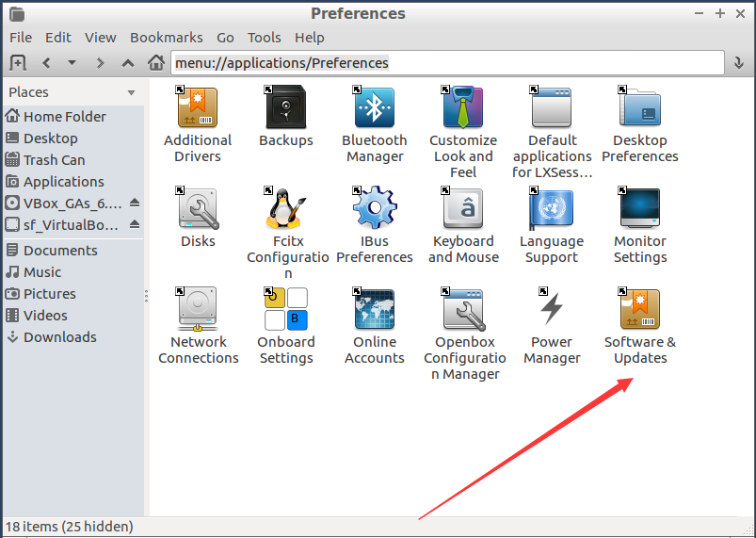The image size is (756, 538).
Task: Open Pictures bookmark
Action: pos(73,294)
